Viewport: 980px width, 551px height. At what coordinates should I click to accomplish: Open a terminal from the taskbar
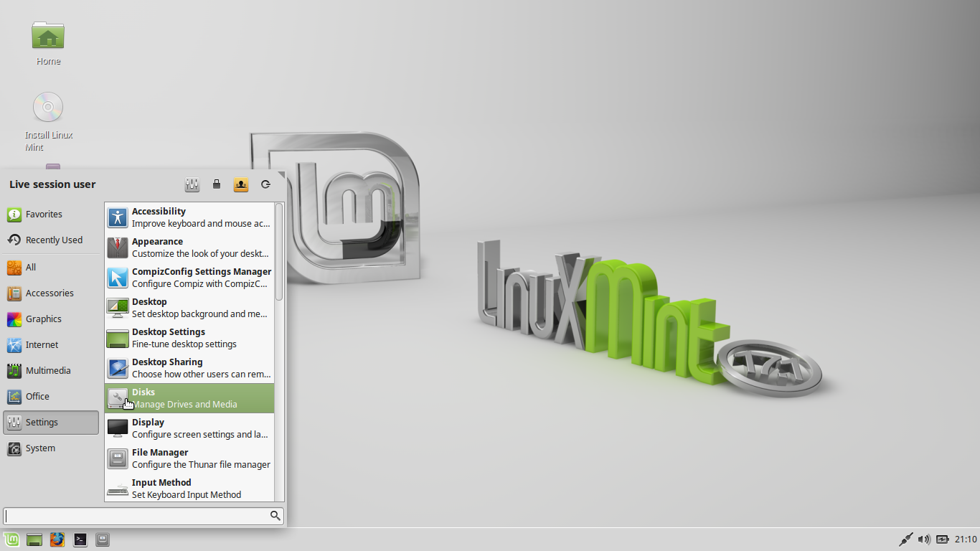[x=80, y=540]
